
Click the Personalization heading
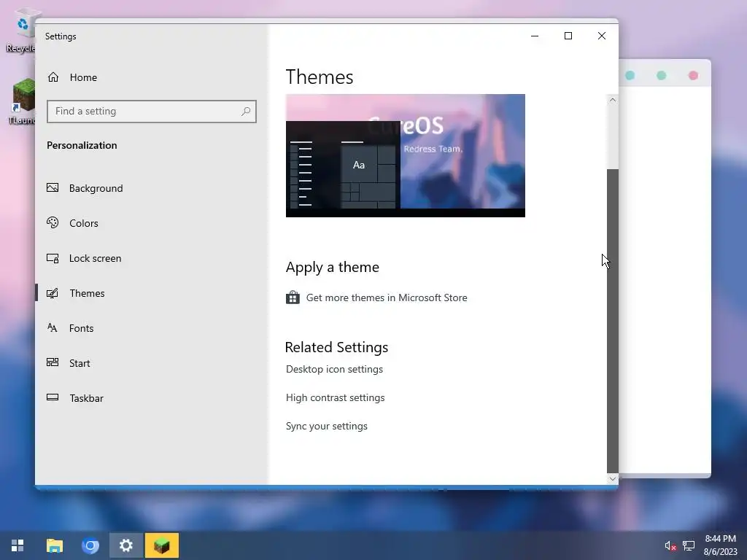pos(82,145)
